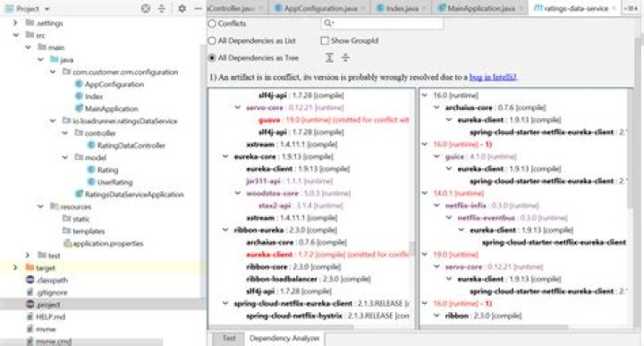Click right dependency pane vertical scrollbar
Screen dimensions: 644x346
pyautogui.click(x=631, y=148)
